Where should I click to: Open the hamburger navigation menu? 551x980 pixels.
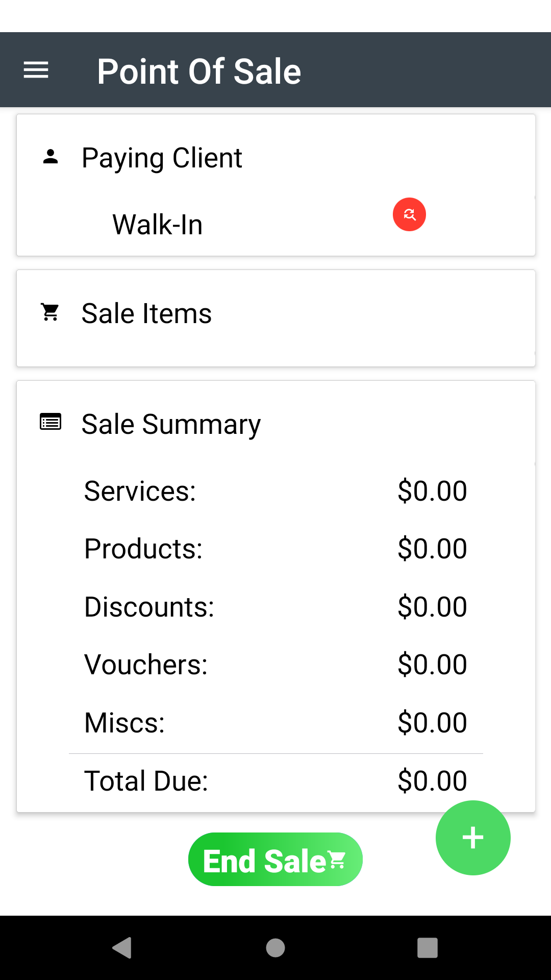click(36, 70)
